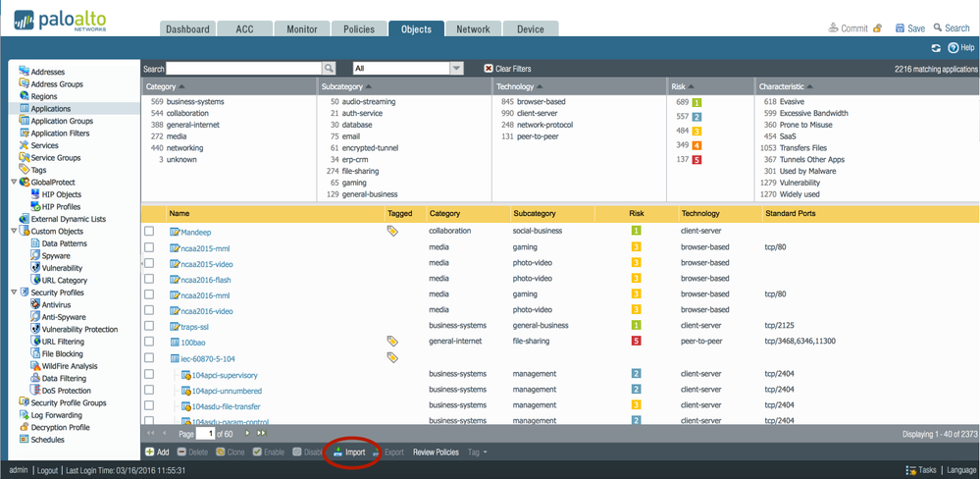Open the Help icon at top right
The width and height of the screenshot is (980, 479).
tap(953, 47)
